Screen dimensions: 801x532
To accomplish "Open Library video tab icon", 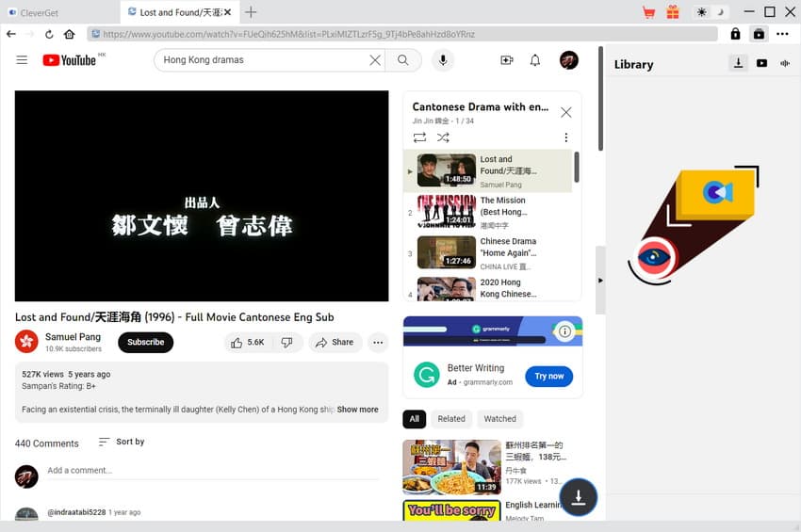I will [x=761, y=63].
